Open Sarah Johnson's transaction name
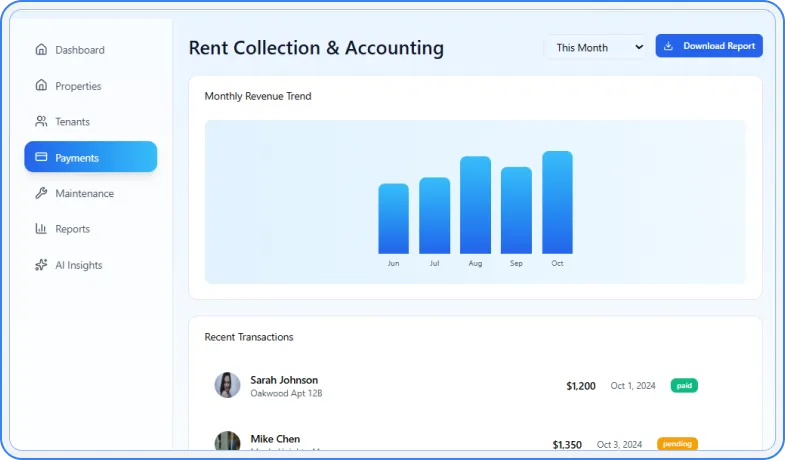The image size is (785, 460). click(x=284, y=380)
